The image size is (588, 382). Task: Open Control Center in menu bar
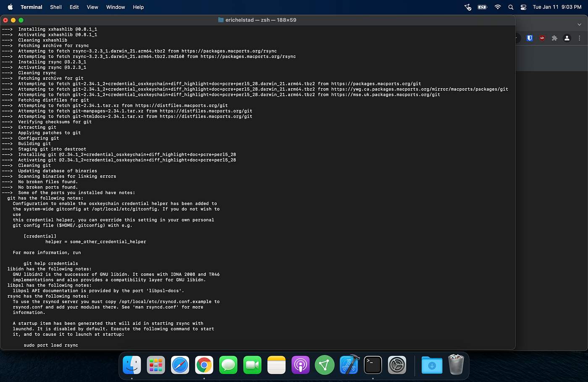point(523,7)
